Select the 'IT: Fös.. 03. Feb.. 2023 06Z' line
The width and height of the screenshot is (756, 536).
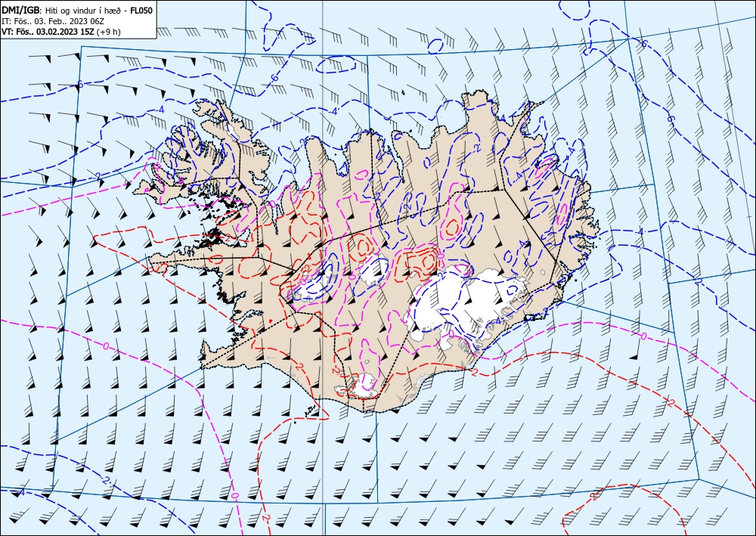tap(54, 20)
